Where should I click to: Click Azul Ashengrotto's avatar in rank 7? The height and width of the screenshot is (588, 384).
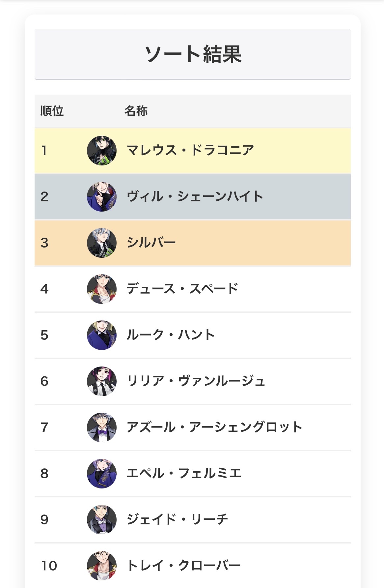[102, 427]
